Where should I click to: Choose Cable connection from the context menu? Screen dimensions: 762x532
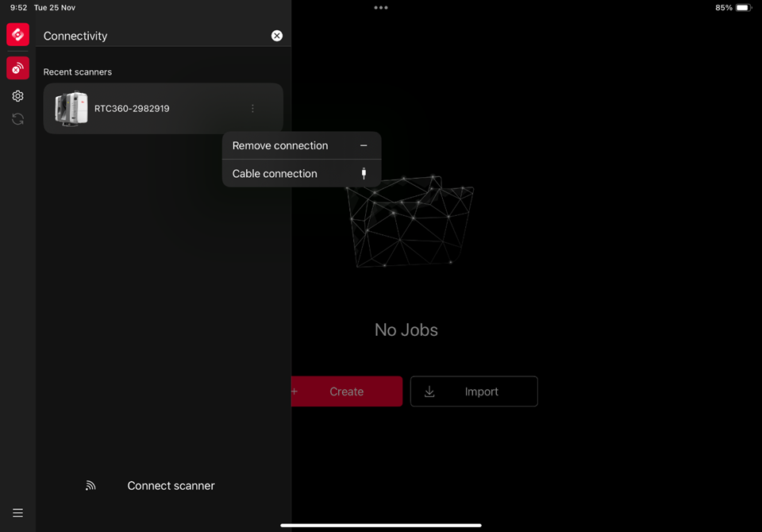(275, 174)
